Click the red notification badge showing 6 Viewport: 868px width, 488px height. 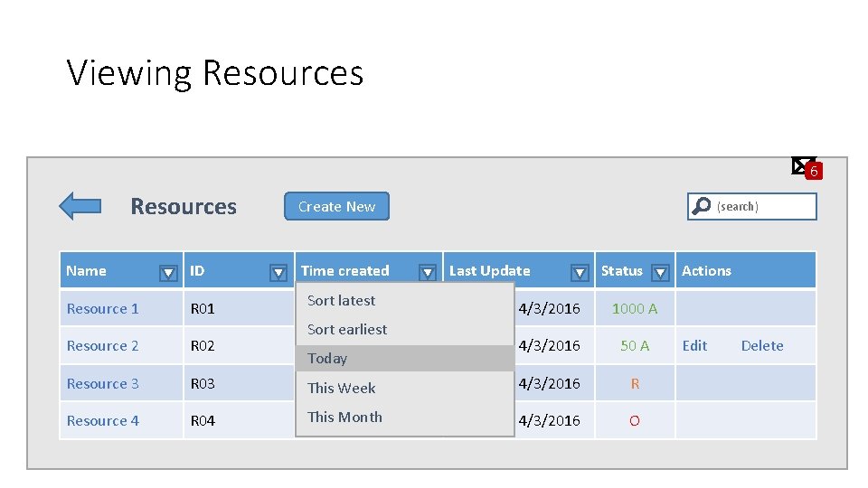click(x=814, y=171)
